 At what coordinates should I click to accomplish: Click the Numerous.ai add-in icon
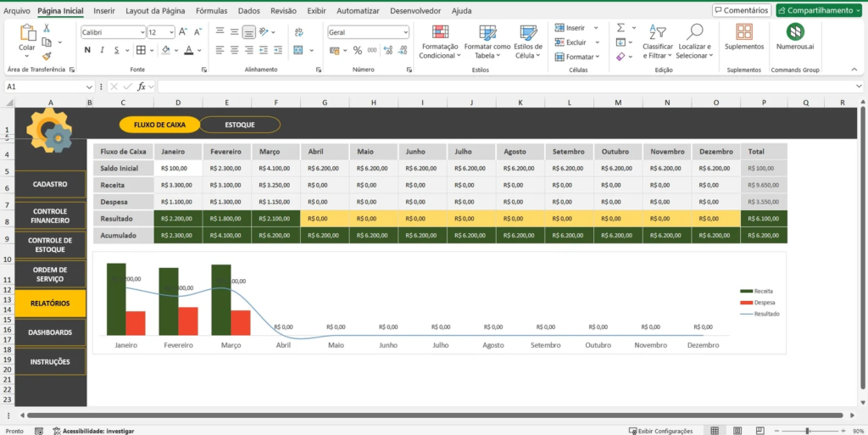point(795,32)
